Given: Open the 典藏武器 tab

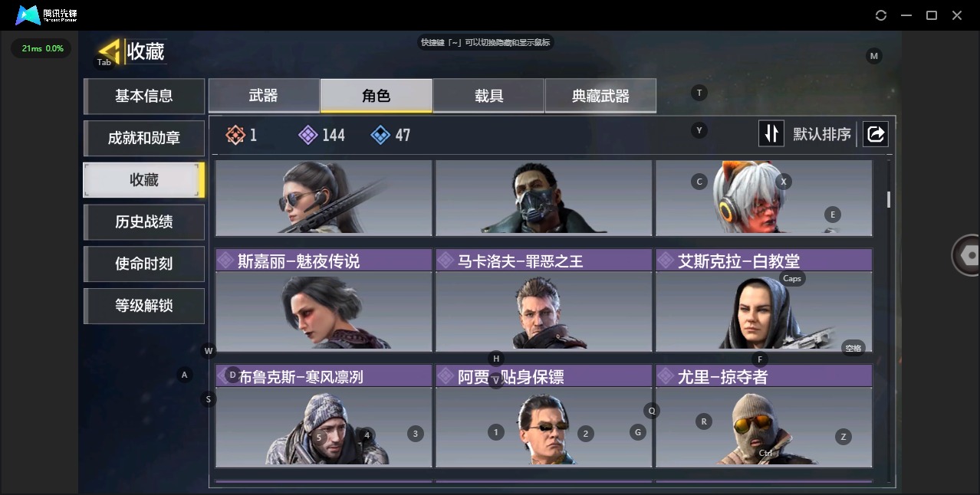Looking at the screenshot, I should click(x=600, y=96).
